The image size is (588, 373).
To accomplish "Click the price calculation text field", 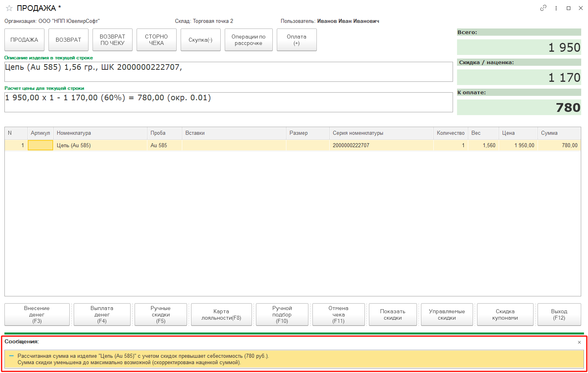I will click(x=229, y=102).
